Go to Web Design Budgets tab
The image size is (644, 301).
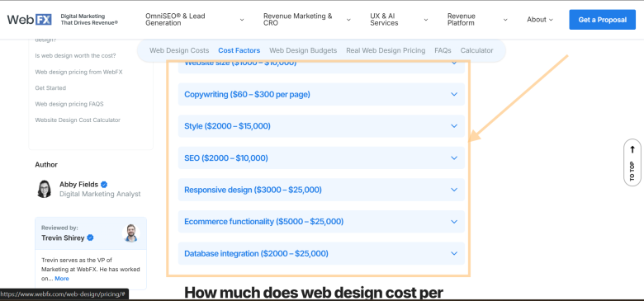coord(303,50)
